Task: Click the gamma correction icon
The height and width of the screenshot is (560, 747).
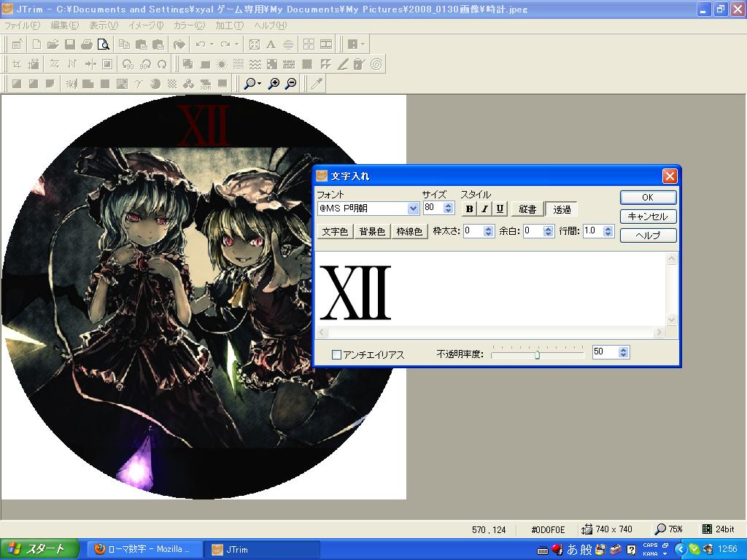Action: (x=138, y=84)
